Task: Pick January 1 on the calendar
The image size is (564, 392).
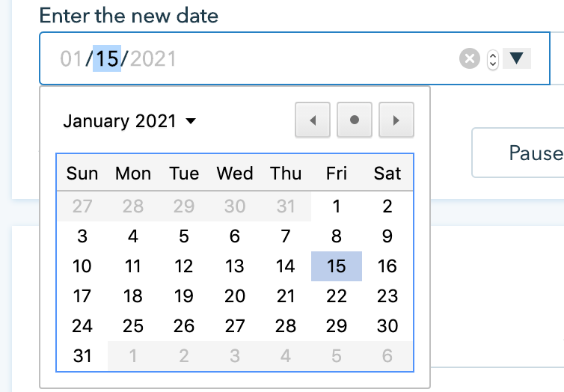Action: [337, 206]
